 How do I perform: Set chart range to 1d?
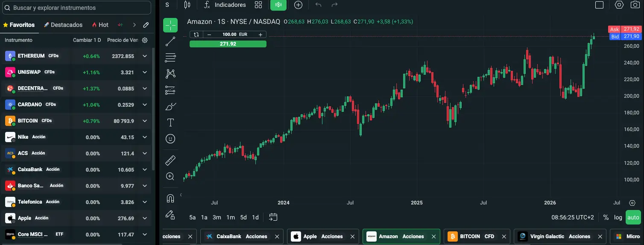tap(255, 217)
